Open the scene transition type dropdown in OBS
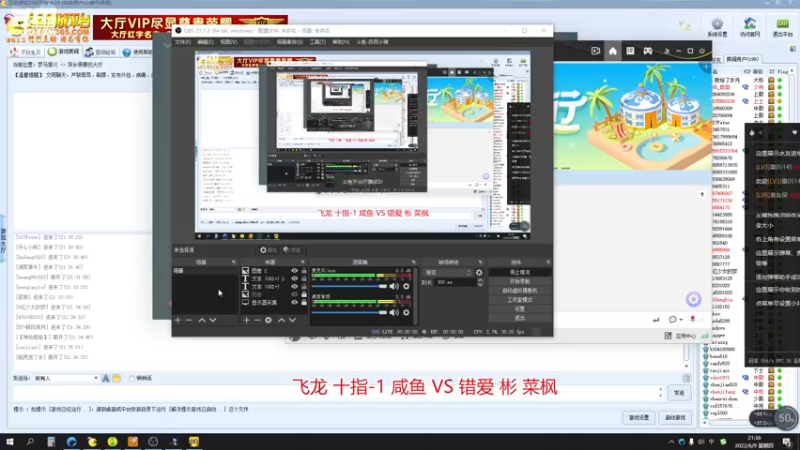The width and height of the screenshot is (800, 450). [447, 272]
